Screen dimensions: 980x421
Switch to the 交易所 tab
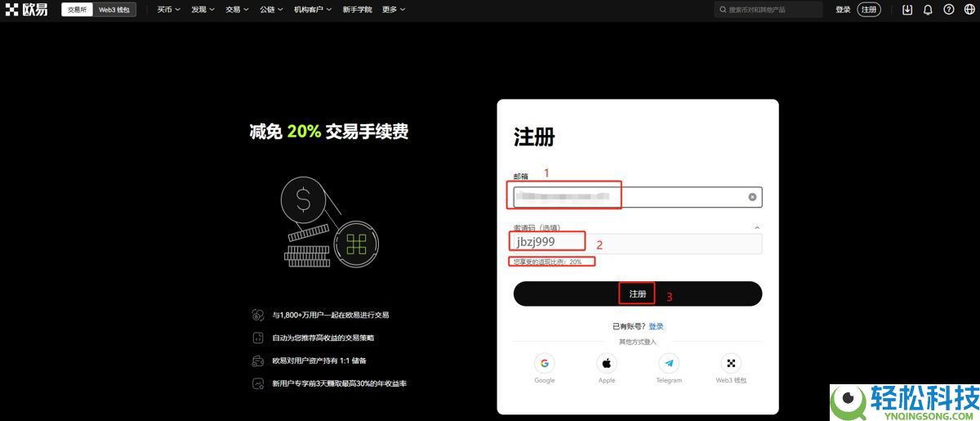(x=76, y=10)
